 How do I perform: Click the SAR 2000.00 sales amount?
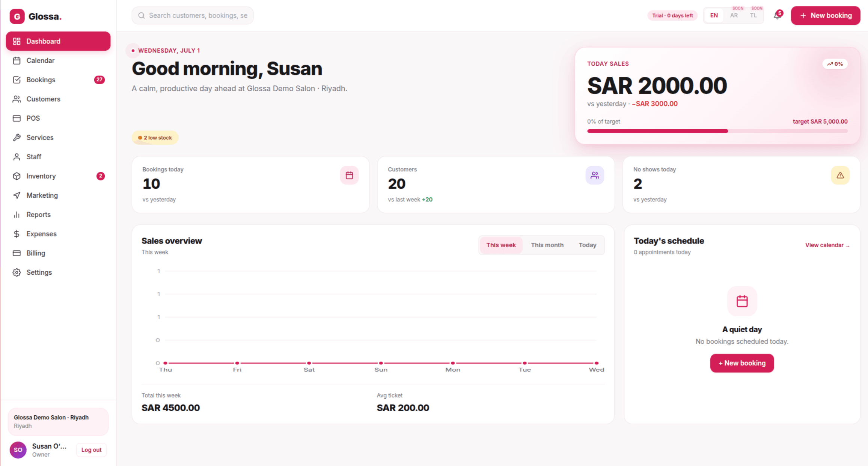click(x=657, y=86)
